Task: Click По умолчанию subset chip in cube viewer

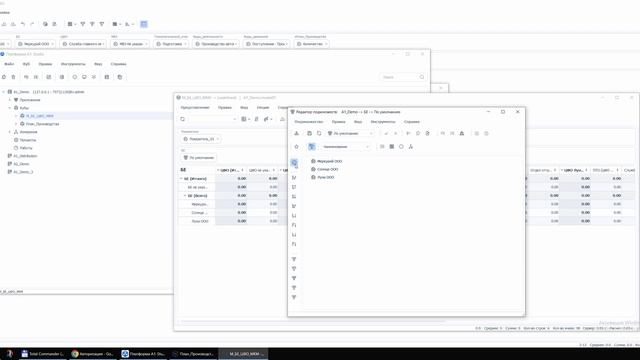Action: pyautogui.click(x=199, y=158)
